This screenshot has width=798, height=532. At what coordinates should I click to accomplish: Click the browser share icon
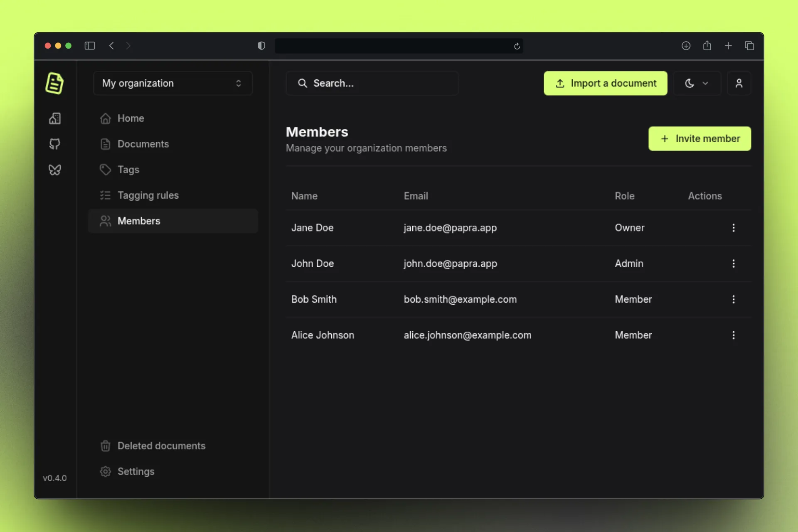(707, 46)
